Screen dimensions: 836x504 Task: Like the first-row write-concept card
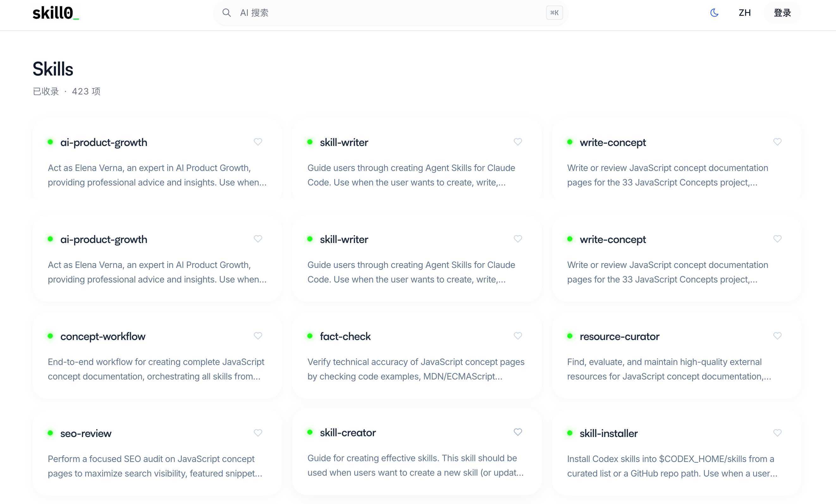coord(777,142)
